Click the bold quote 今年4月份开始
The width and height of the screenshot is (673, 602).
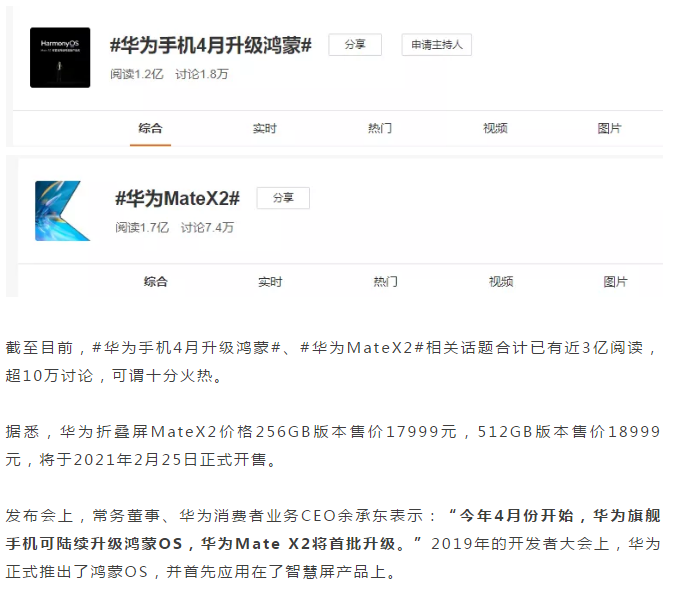click(333, 529)
